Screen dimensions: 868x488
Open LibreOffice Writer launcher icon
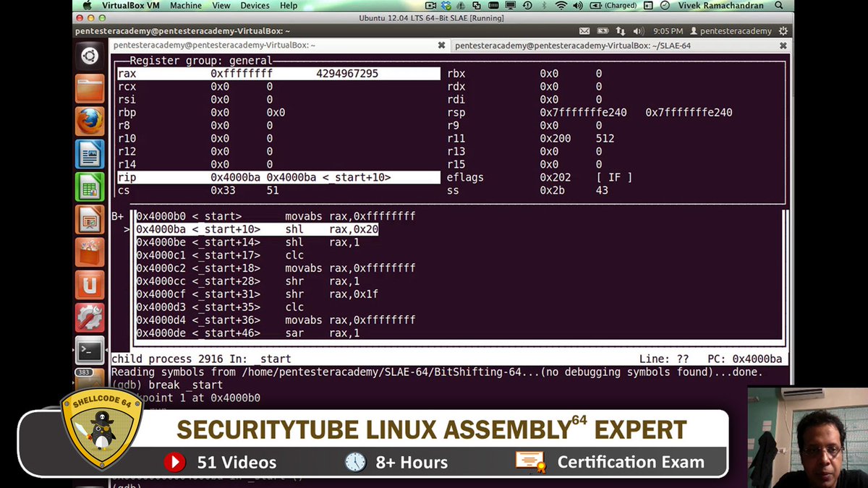coord(90,154)
